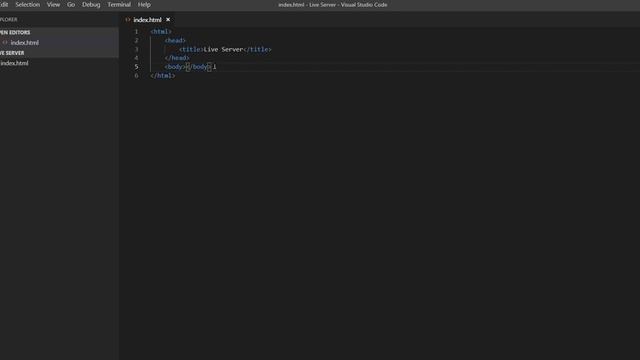Click the HTML file icon beside index.html in Open Editors
The height and width of the screenshot is (360, 640).
point(5,42)
